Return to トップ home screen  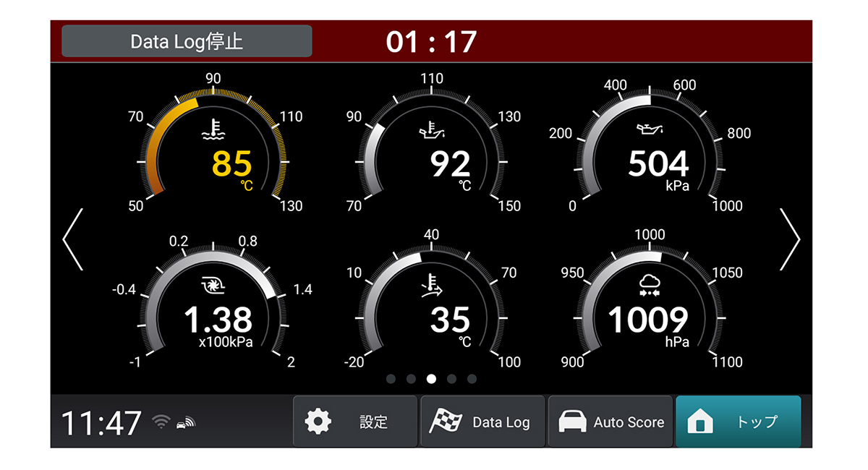[738, 422]
